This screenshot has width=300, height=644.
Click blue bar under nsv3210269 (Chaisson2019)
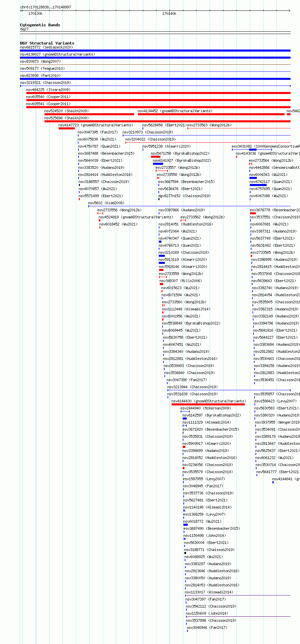point(162,256)
